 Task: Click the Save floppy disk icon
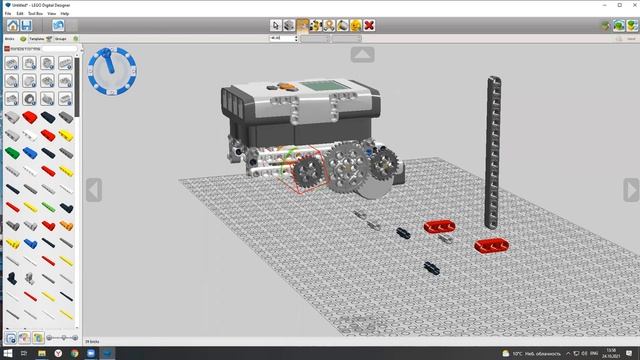click(x=26, y=26)
